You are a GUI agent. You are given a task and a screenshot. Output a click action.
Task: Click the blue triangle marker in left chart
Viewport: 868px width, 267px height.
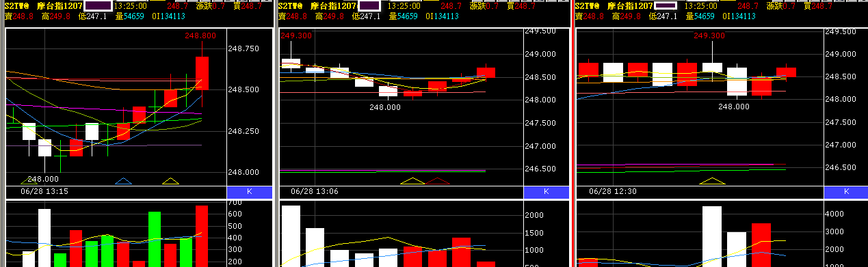(x=123, y=181)
